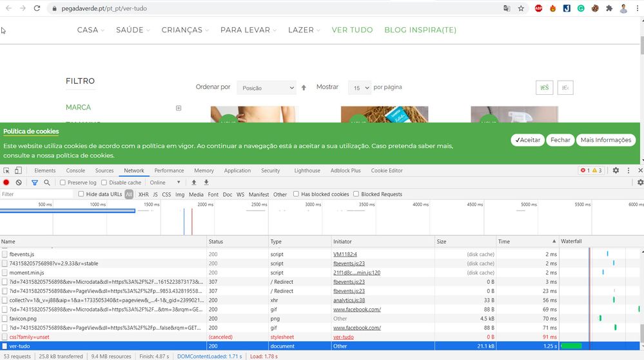Click the inspect element picker icon
Image resolution: width=644 pixels, height=360 pixels.
6,170
